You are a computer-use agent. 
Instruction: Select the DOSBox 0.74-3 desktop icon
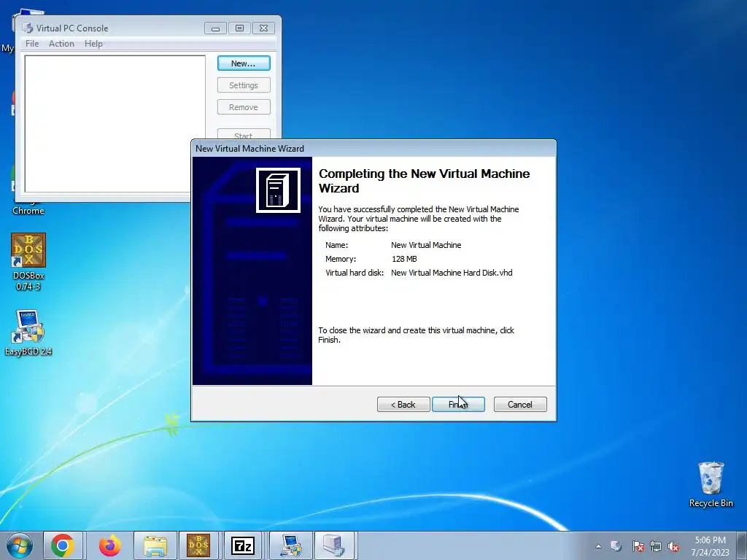tap(28, 262)
